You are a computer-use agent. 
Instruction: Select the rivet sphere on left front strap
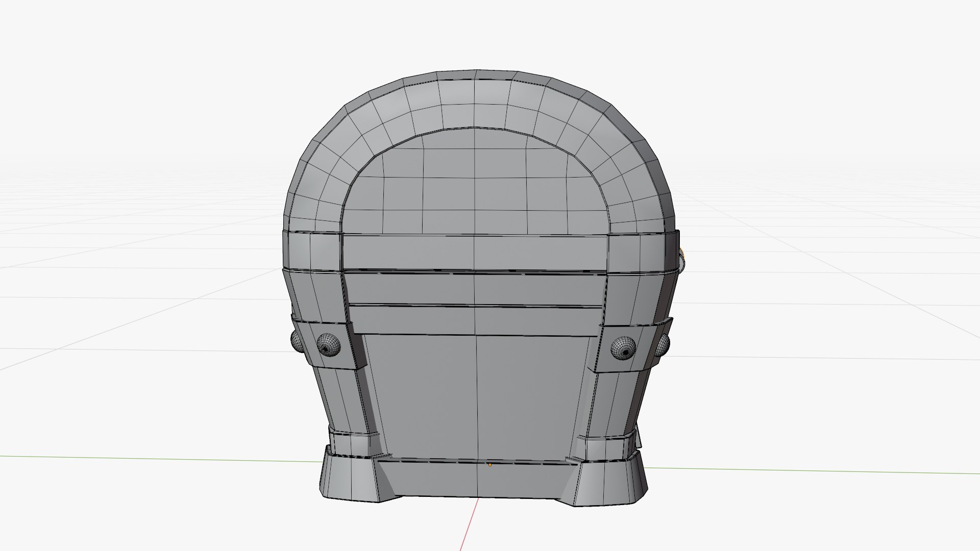click(x=328, y=345)
